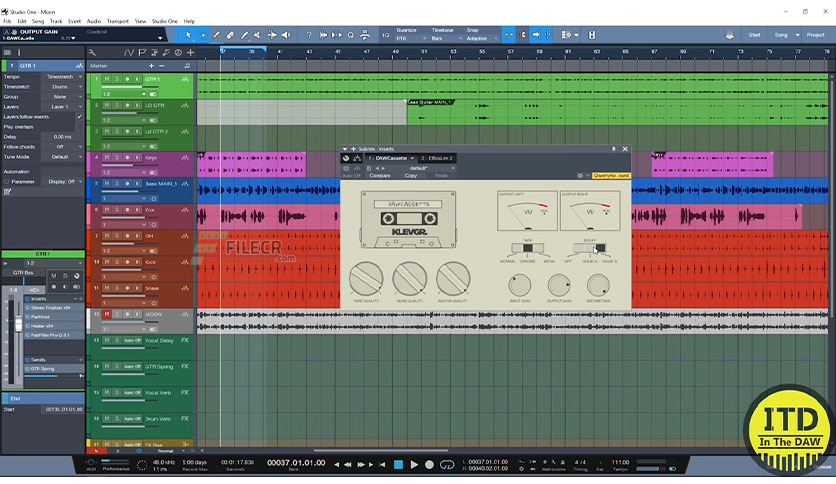The width and height of the screenshot is (836, 484).
Task: Click the Auto: Off button on Vocal Delay
Action: click(132, 340)
